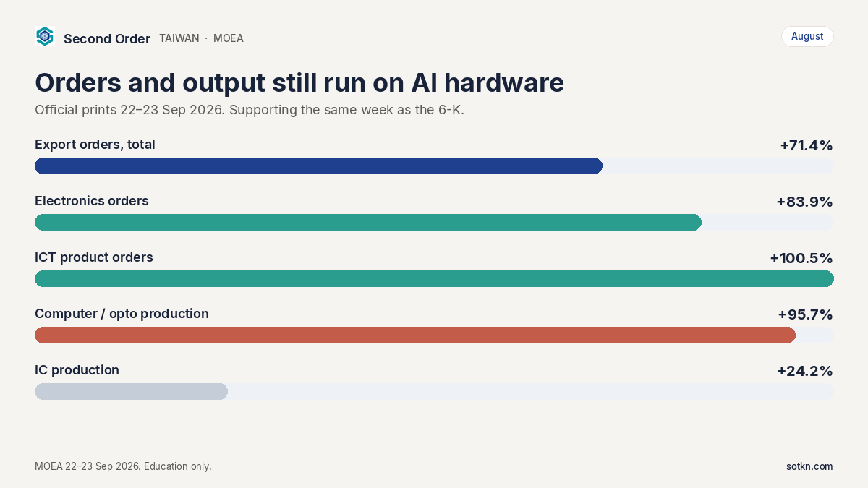The image size is (868, 488).
Task: Open the sotkn.com link
Action: point(809,466)
